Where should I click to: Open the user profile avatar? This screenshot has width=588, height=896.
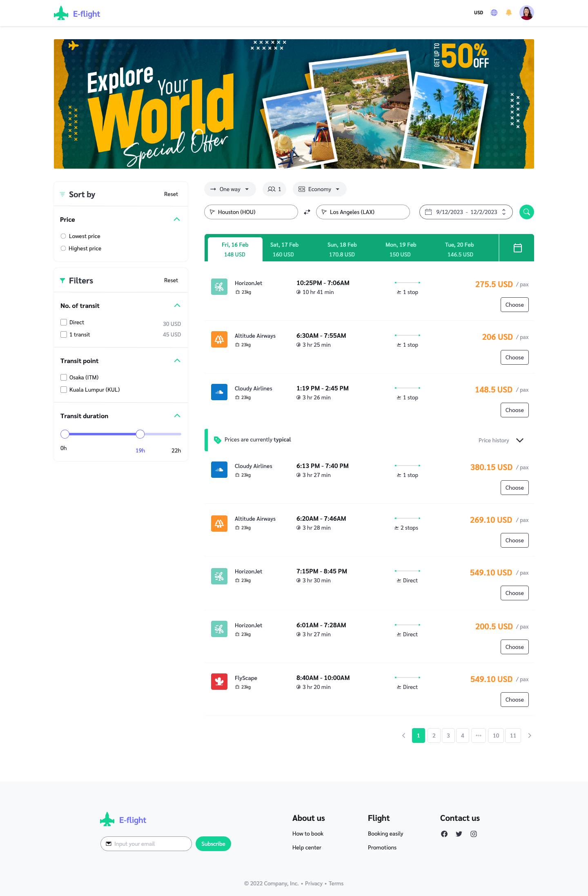tap(526, 13)
